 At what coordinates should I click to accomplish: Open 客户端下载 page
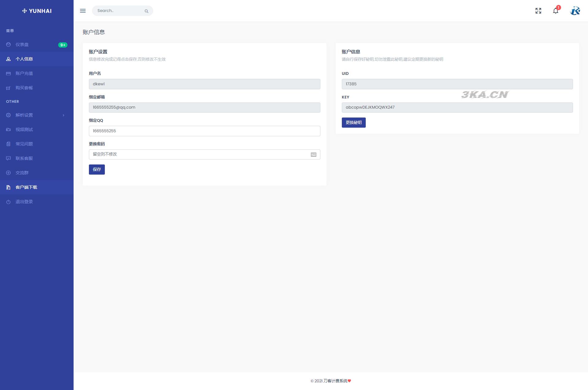coord(26,187)
